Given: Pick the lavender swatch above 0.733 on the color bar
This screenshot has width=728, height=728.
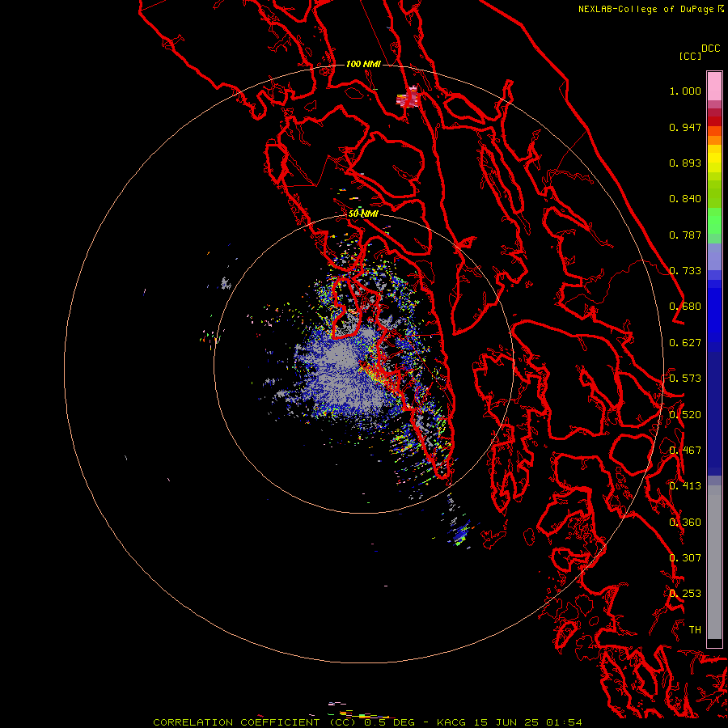Looking at the screenshot, I should (714, 256).
